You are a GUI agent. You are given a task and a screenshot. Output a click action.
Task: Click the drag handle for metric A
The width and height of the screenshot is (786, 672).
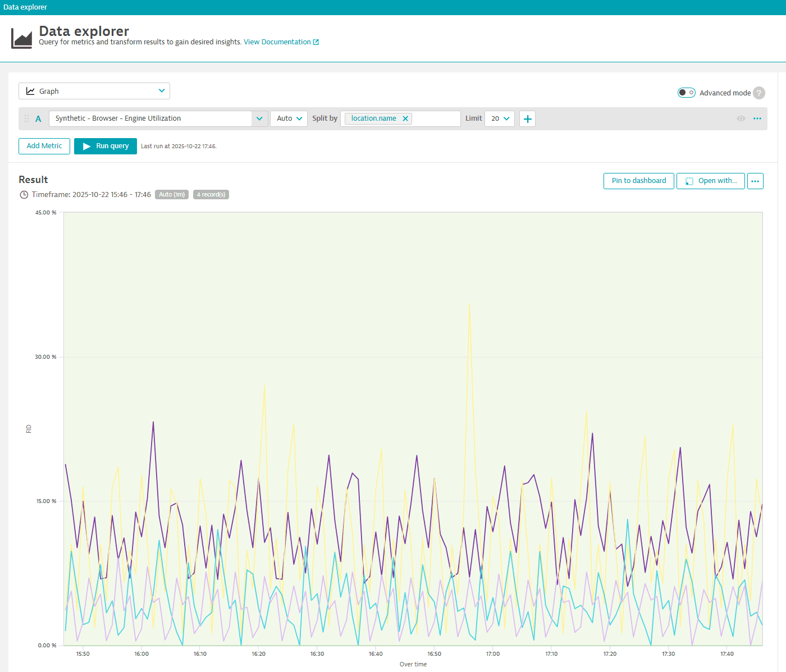(26, 118)
